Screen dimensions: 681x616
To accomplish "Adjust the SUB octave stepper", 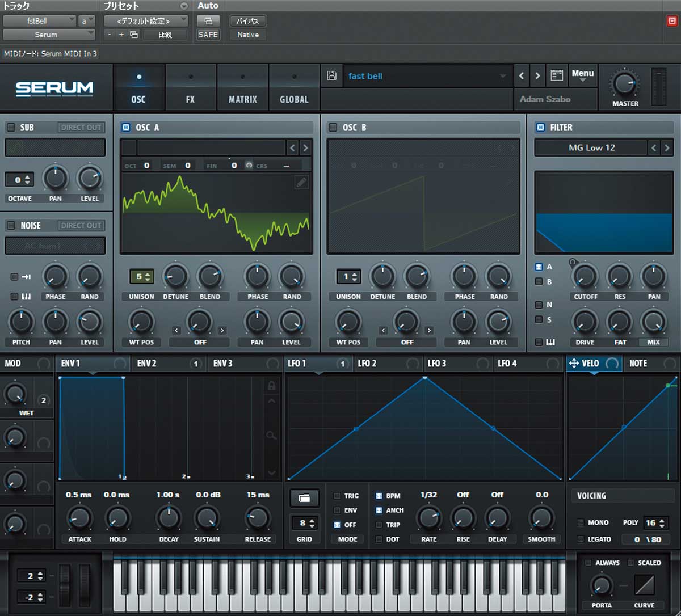I will pyautogui.click(x=20, y=180).
